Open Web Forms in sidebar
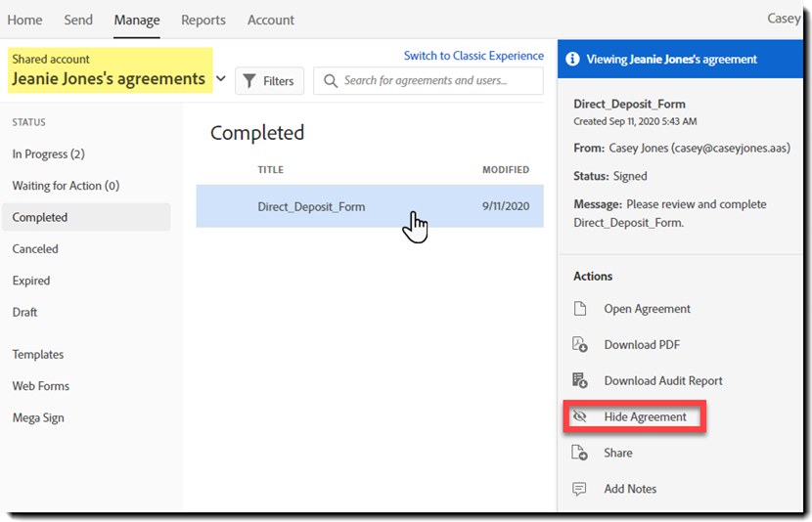 coord(41,386)
